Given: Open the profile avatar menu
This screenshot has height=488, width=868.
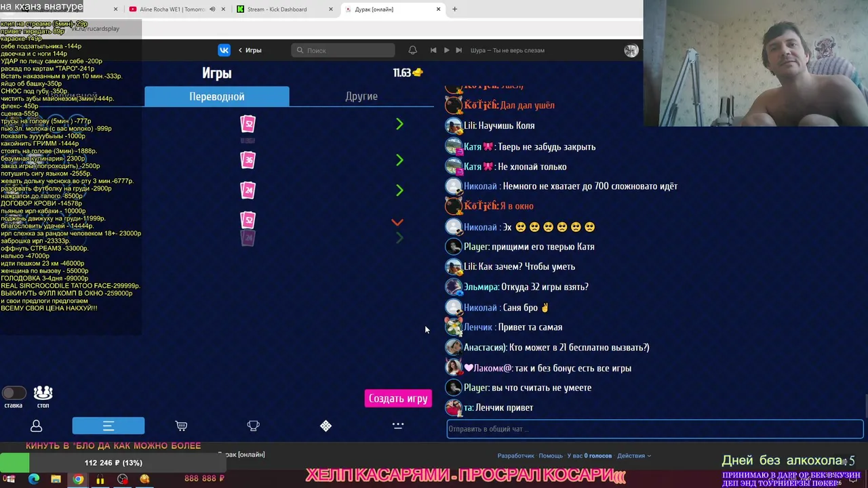Looking at the screenshot, I should [x=631, y=50].
